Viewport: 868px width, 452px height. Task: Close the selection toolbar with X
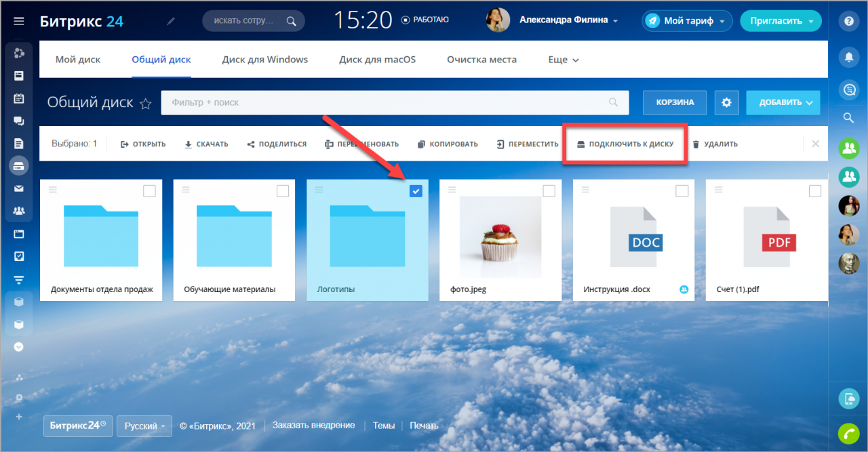(x=815, y=144)
